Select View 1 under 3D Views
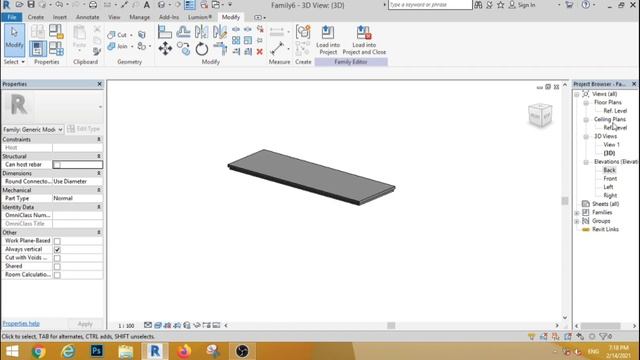 pyautogui.click(x=611, y=145)
